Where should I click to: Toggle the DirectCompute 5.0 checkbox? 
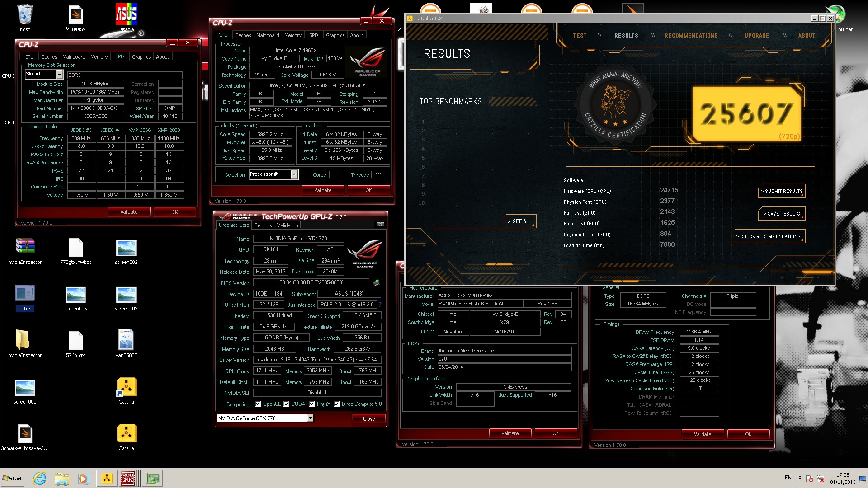click(337, 404)
